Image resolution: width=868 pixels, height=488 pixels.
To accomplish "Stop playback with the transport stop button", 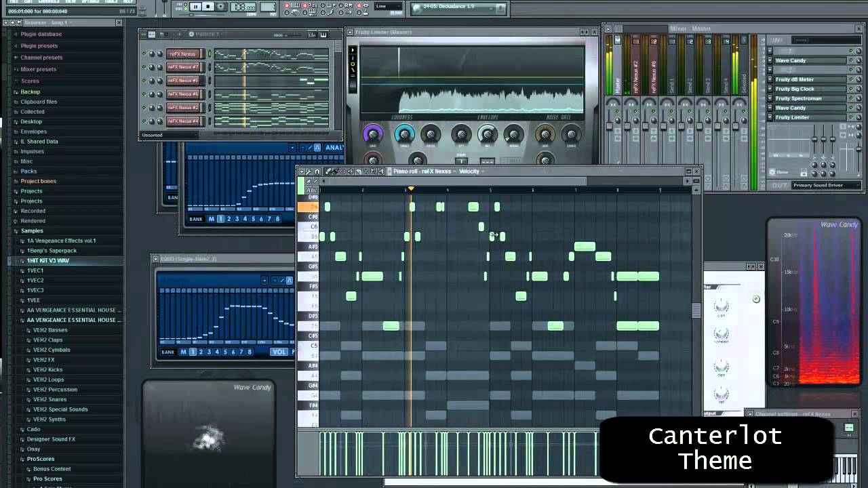I will (208, 7).
